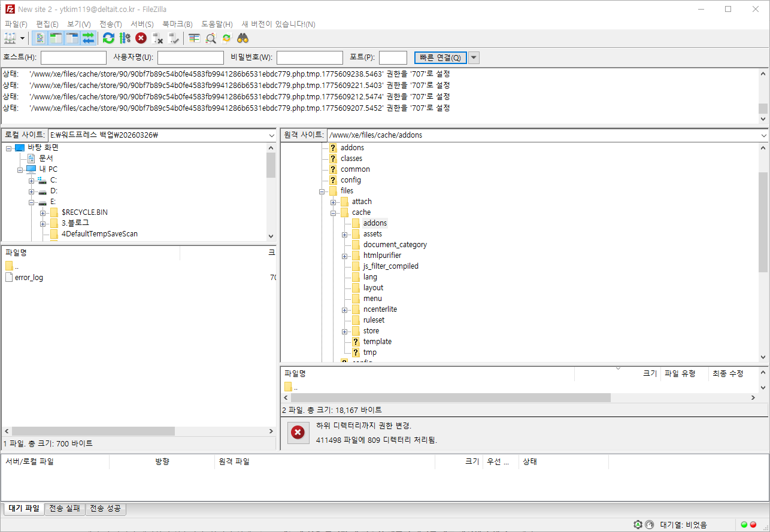Screen dimensions: 770x532
Task: Collapse the E: drive node
Action: pyautogui.click(x=31, y=202)
